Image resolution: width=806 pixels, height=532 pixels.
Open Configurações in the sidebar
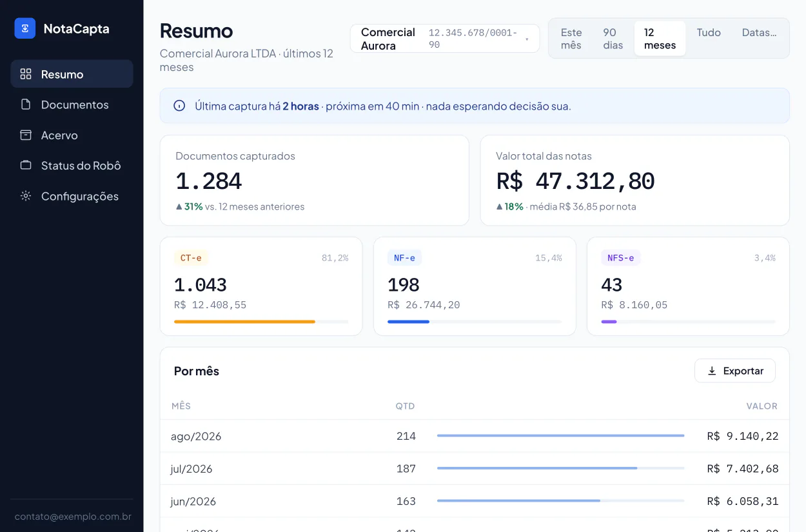72,196
